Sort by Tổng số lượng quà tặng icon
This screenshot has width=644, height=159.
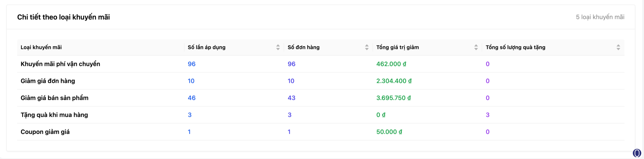[618, 47]
